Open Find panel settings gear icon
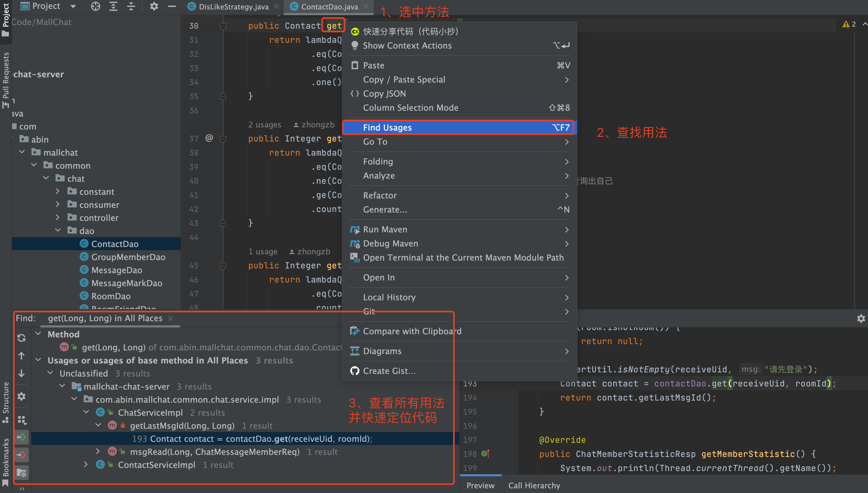868x493 pixels. tap(21, 396)
